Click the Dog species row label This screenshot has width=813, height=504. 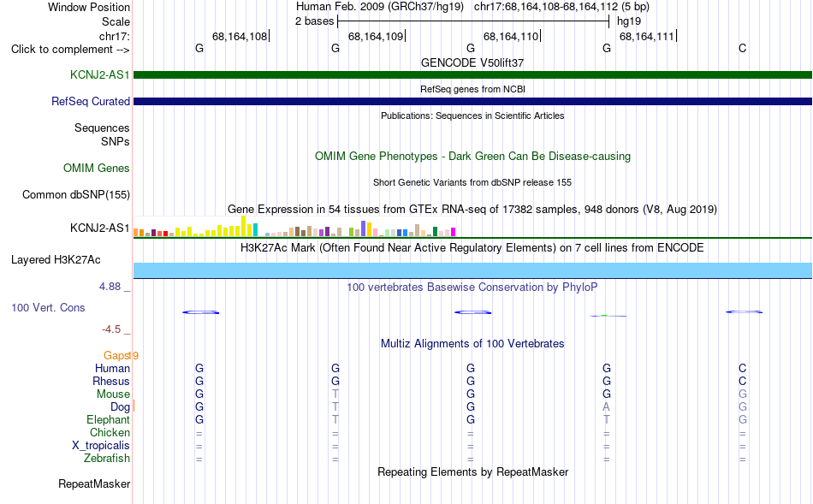tap(121, 407)
